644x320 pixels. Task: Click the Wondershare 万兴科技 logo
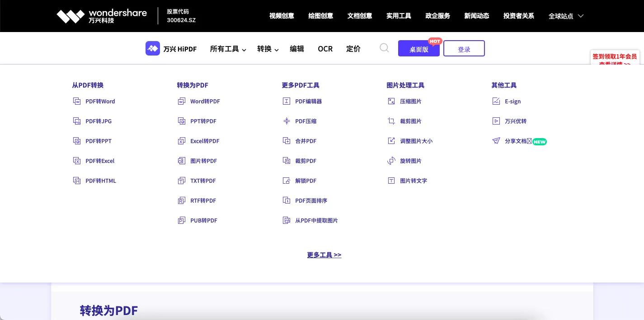pos(101,16)
